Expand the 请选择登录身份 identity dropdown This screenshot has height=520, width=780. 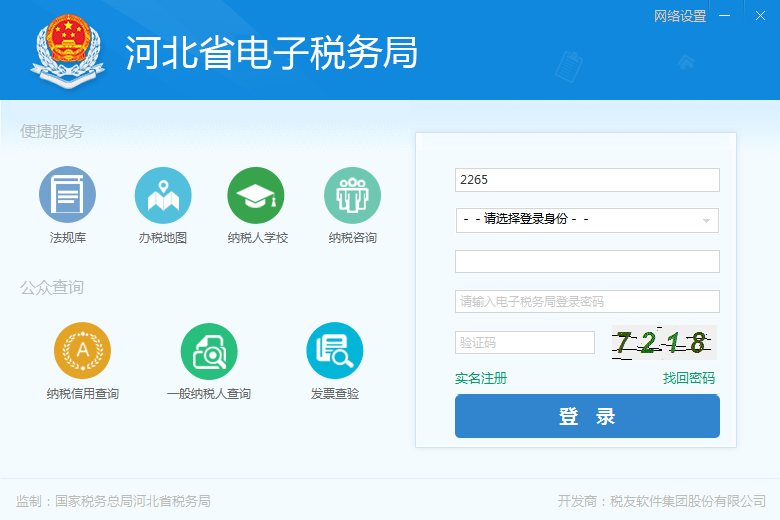point(586,220)
